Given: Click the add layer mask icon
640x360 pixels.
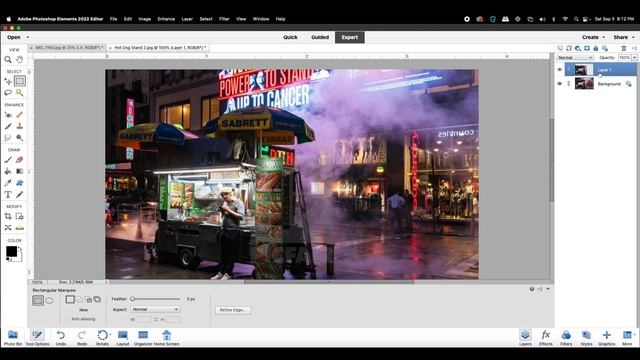Looking at the screenshot, I should (587, 48).
